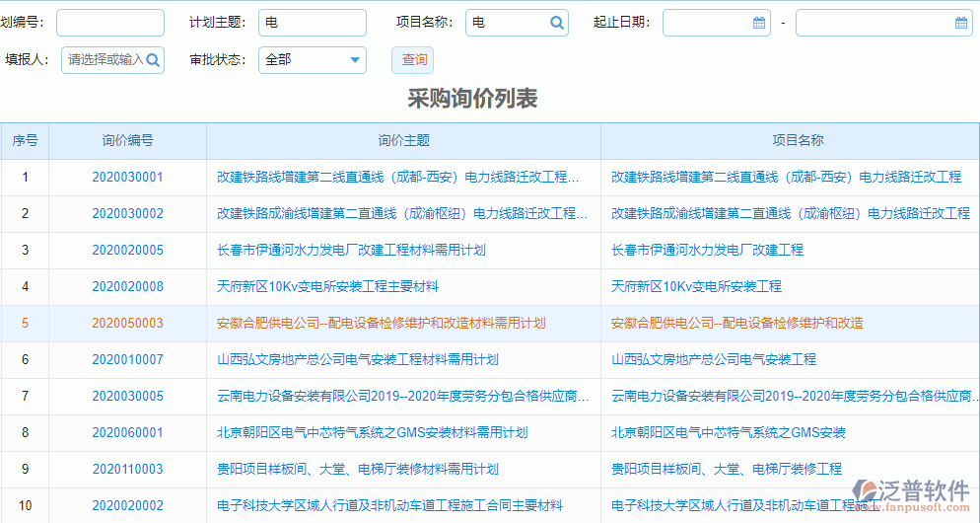Open inquiry number 2020030002
This screenshot has width=980, height=523.
click(127, 214)
